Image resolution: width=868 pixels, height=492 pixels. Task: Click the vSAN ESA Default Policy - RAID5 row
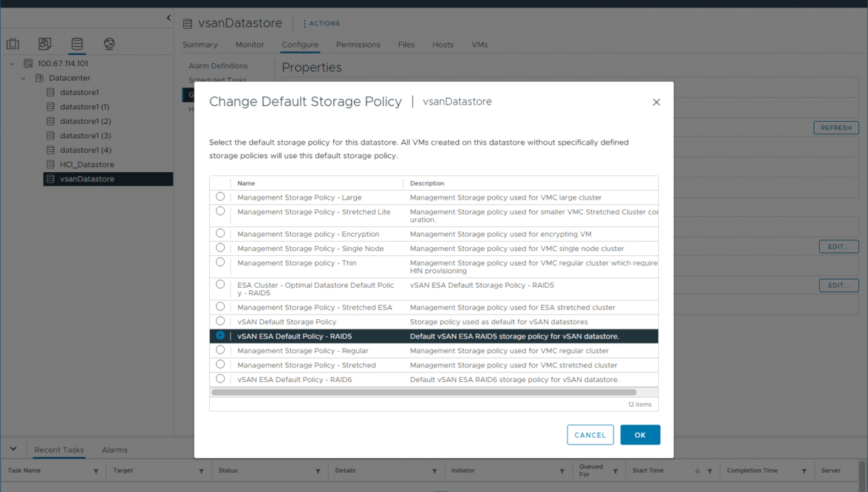click(434, 336)
